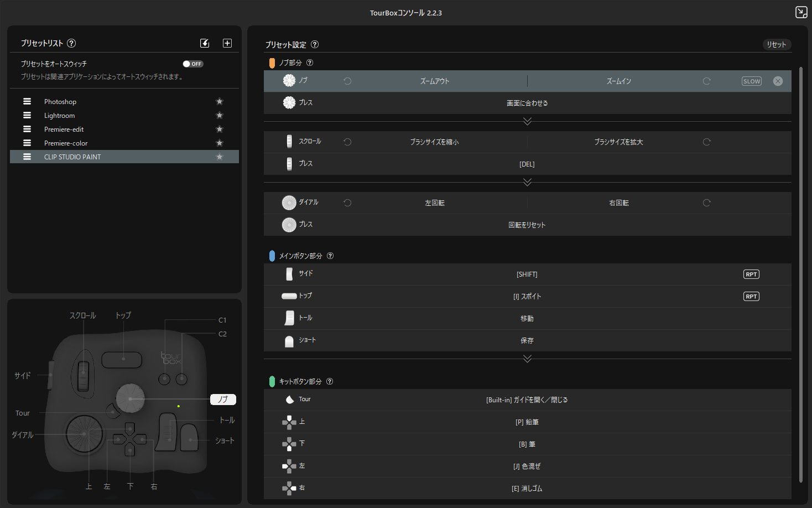Expand the knob section chevron
Viewport: 812px width, 508px height.
527,121
